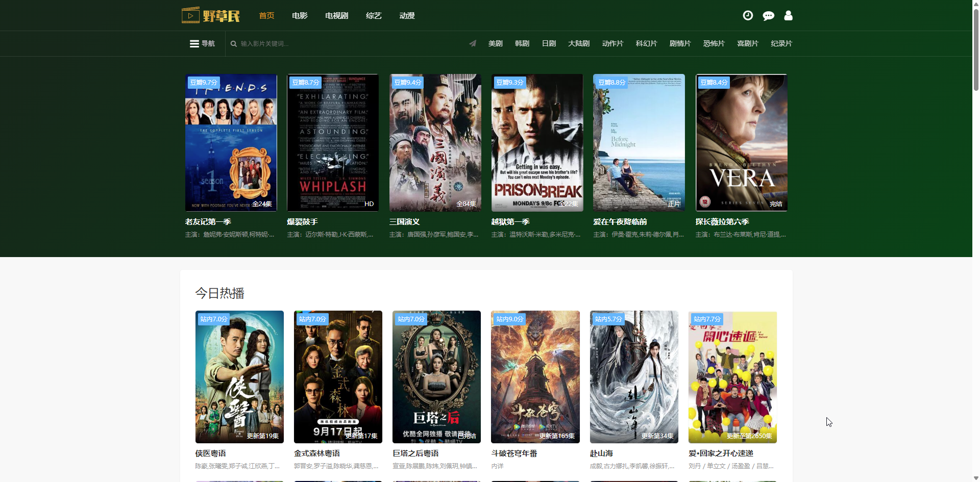Open the 韩剧 category link
The height and width of the screenshot is (482, 980).
coord(522,43)
